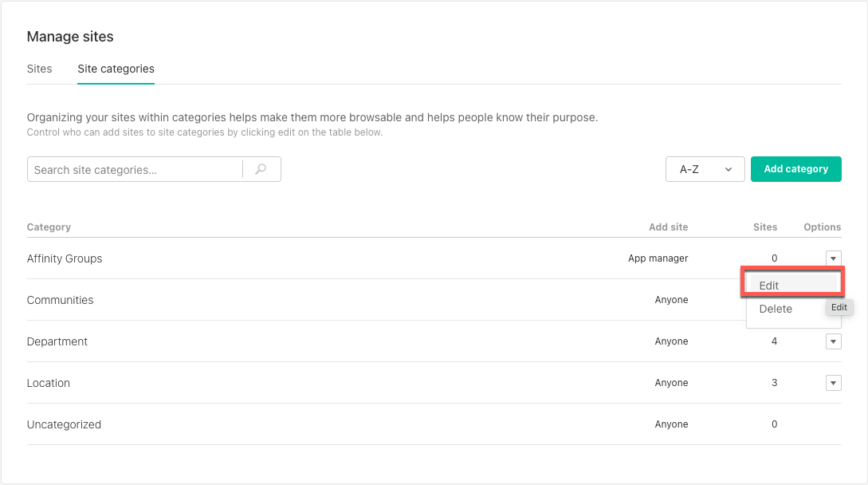Sort by the Category column header
This screenshot has height=485, width=868.
(x=49, y=227)
